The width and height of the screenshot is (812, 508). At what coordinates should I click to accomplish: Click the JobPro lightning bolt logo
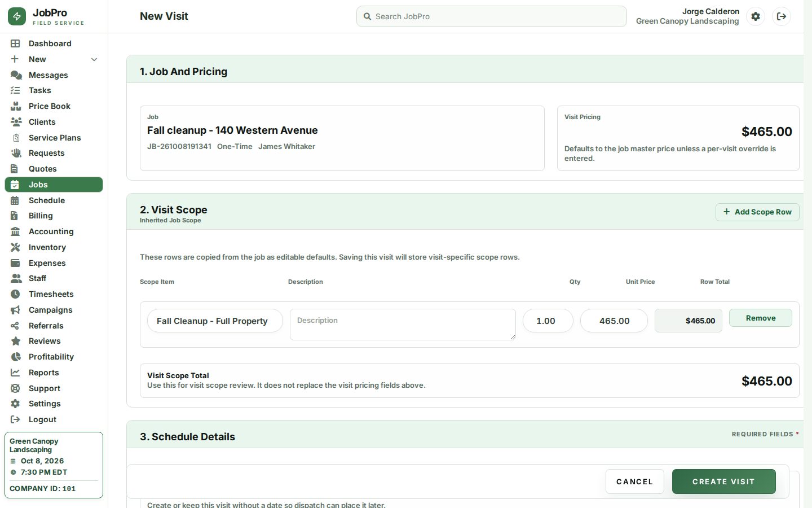click(17, 16)
